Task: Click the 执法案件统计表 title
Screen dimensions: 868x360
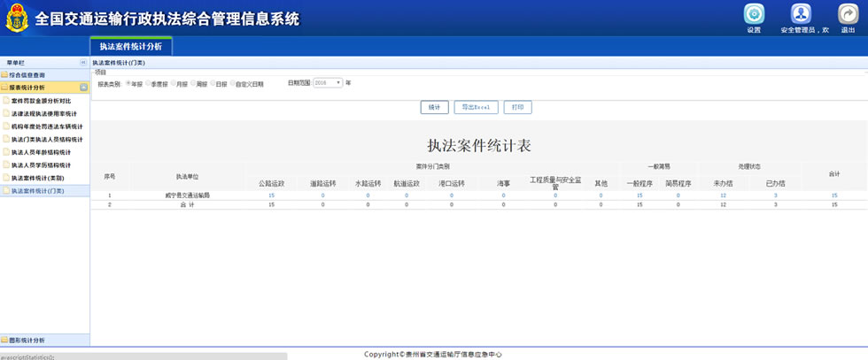Action: 479,145
